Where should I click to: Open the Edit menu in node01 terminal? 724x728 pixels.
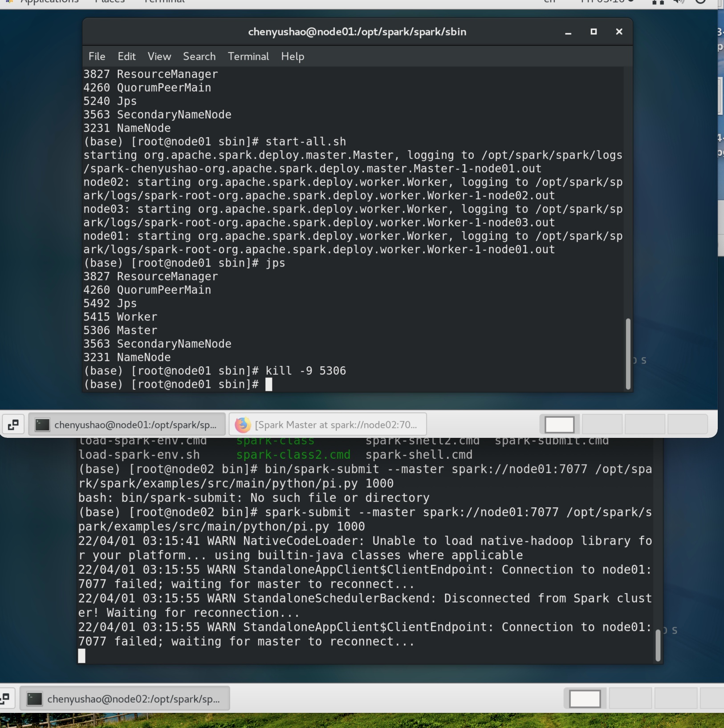click(126, 57)
